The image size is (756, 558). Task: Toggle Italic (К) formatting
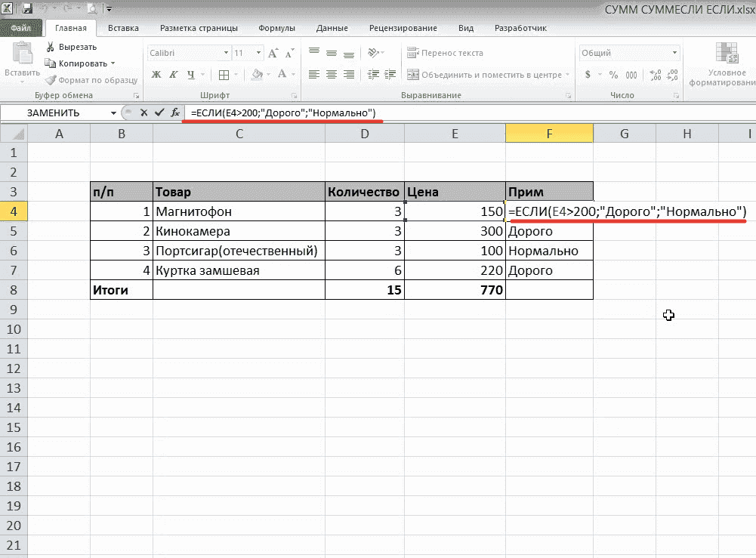point(174,75)
